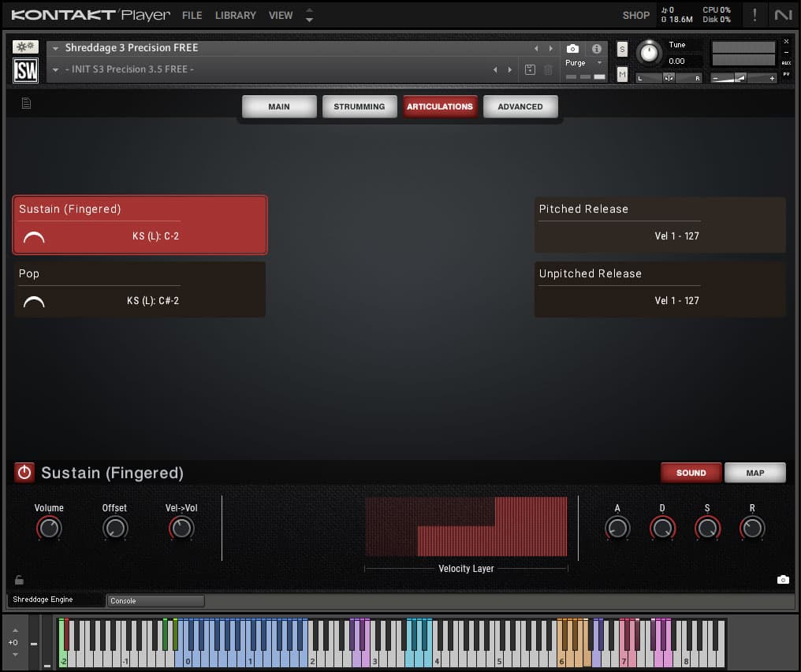Viewport: 801px width, 672px height.
Task: Mute the instrument with M button
Action: pyautogui.click(x=622, y=75)
